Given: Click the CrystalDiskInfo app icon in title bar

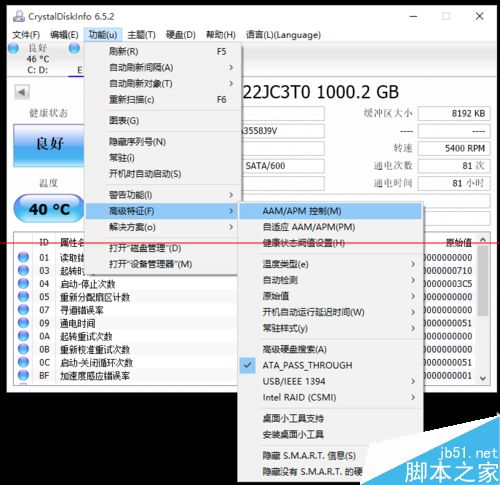Looking at the screenshot, I should (x=19, y=16).
